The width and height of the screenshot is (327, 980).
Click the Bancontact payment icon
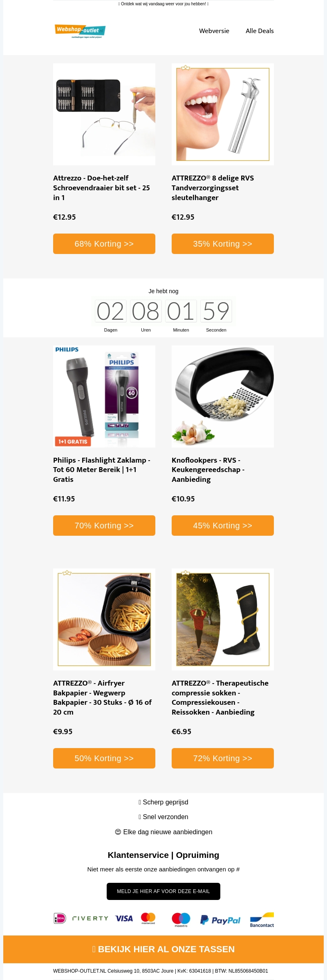(262, 920)
